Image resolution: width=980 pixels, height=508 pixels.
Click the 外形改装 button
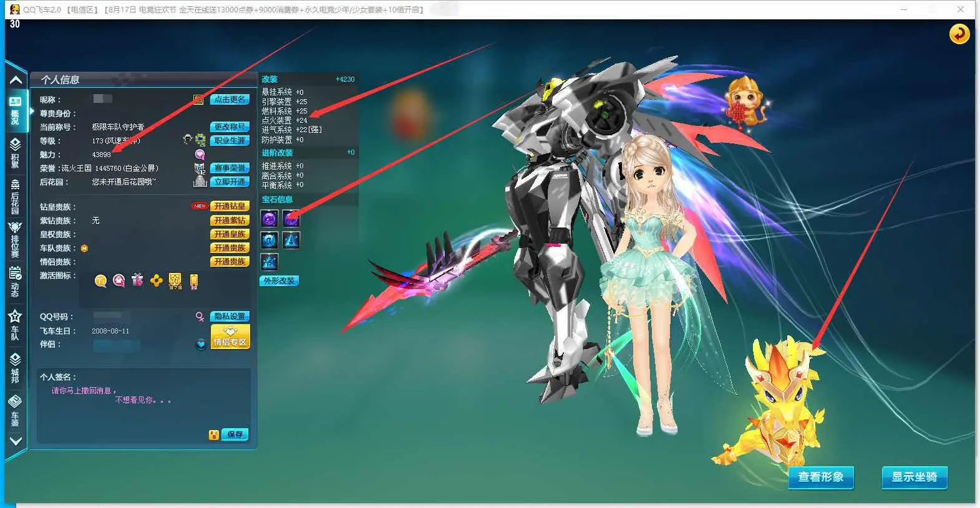tap(279, 281)
